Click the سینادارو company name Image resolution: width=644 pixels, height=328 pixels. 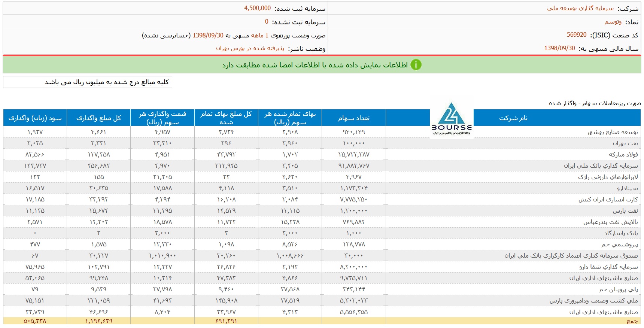pos(628,188)
